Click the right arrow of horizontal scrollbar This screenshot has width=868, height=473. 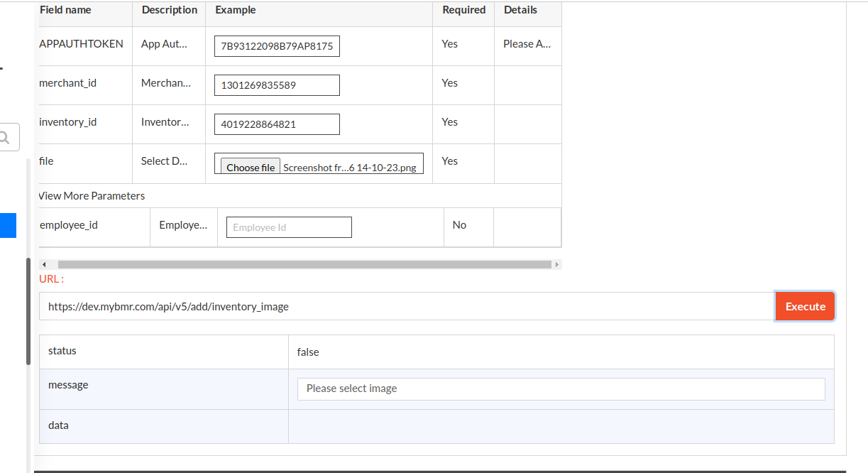click(x=556, y=264)
